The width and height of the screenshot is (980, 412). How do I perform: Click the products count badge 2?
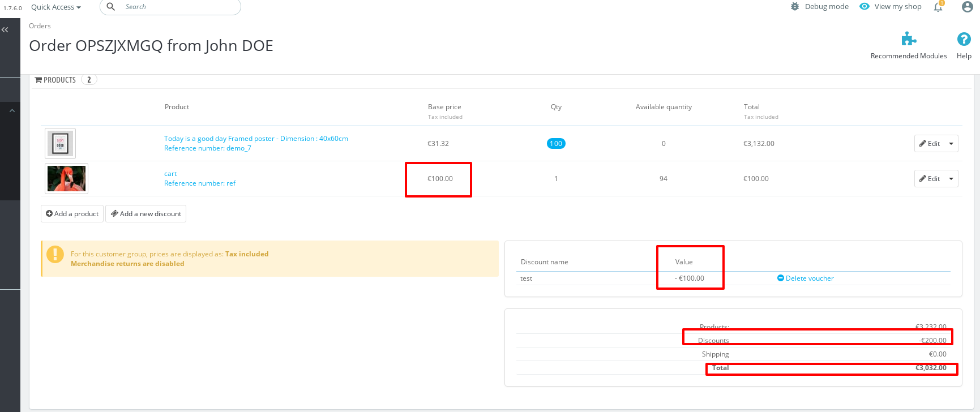[x=89, y=80]
